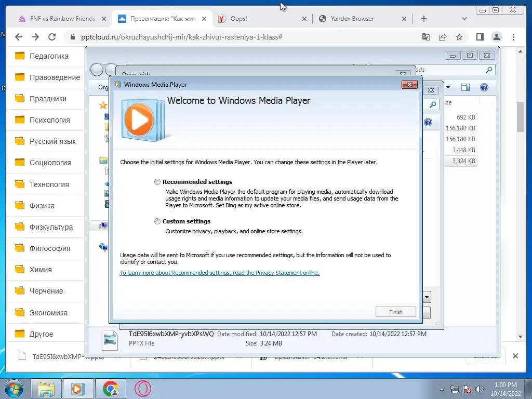Select the 692 KB file row

[x=465, y=117]
